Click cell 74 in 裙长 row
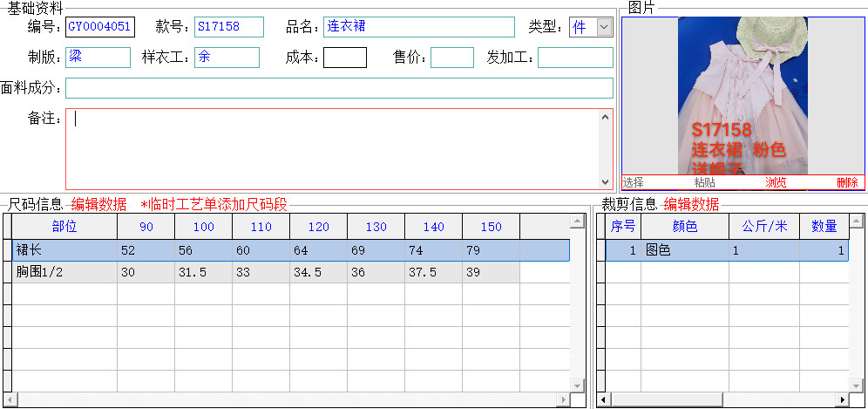 [434, 250]
